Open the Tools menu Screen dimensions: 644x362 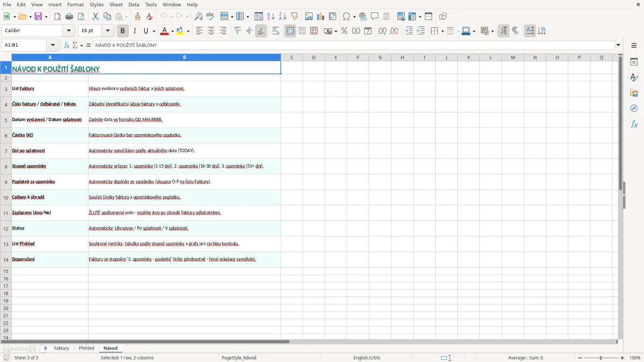[x=151, y=4]
